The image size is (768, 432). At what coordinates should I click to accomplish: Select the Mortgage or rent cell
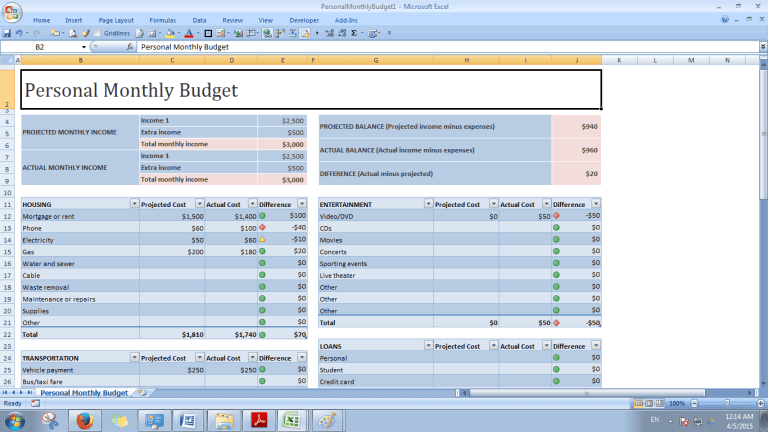[x=80, y=216]
